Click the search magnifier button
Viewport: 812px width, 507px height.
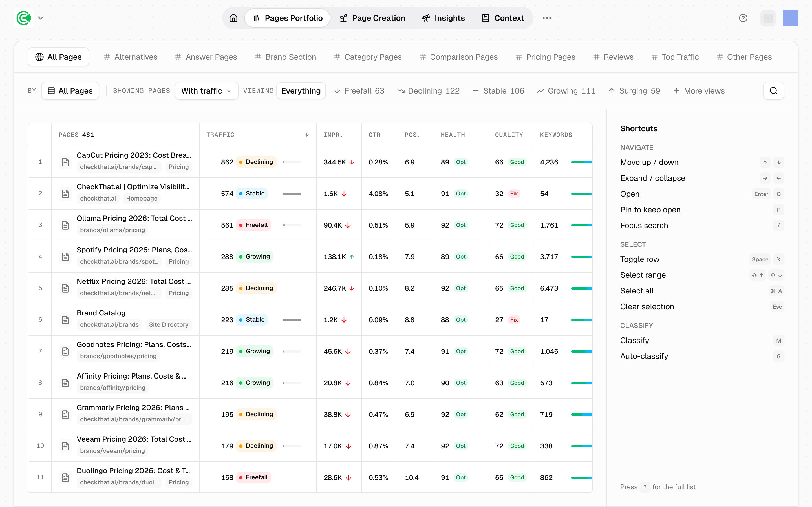[x=773, y=91]
